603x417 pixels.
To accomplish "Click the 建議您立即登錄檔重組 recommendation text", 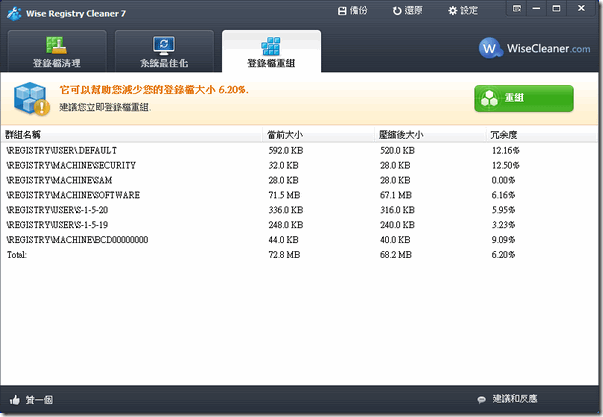I will 105,107.
